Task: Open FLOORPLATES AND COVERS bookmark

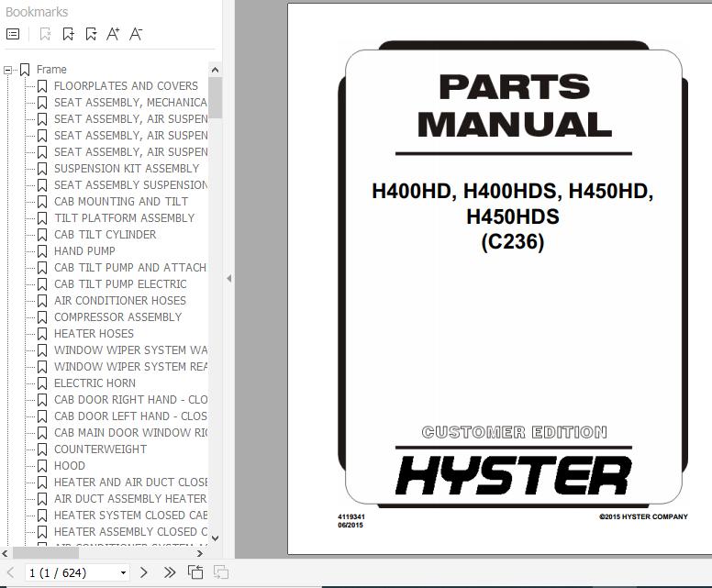Action: (x=126, y=86)
